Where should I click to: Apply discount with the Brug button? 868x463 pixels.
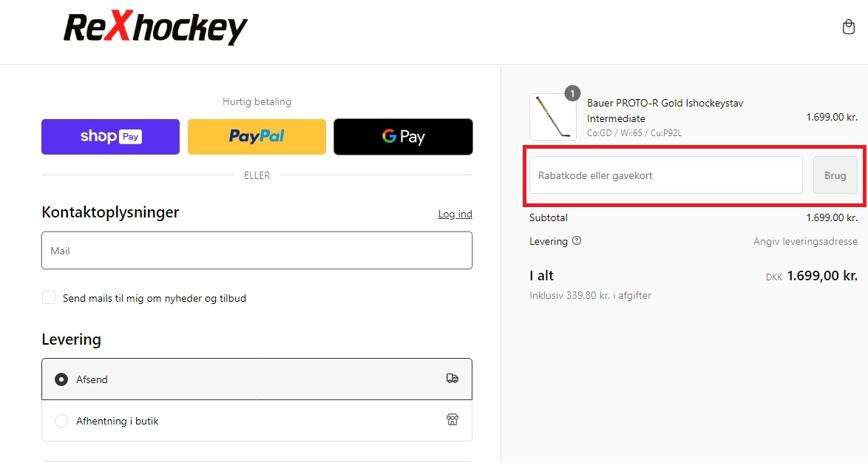(835, 175)
